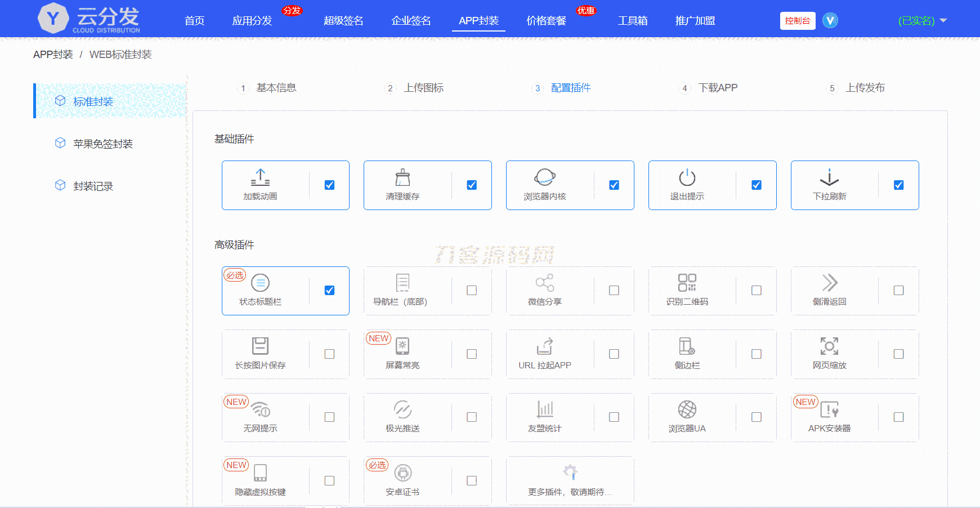The width and height of the screenshot is (980, 508).
Task: Enable the 长按图片保存 checkbox
Action: click(x=330, y=354)
